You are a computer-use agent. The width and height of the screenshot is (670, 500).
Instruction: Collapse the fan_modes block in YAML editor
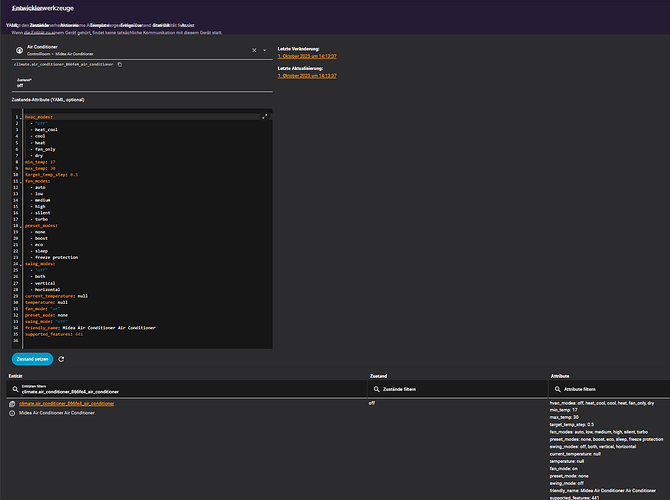(21, 182)
